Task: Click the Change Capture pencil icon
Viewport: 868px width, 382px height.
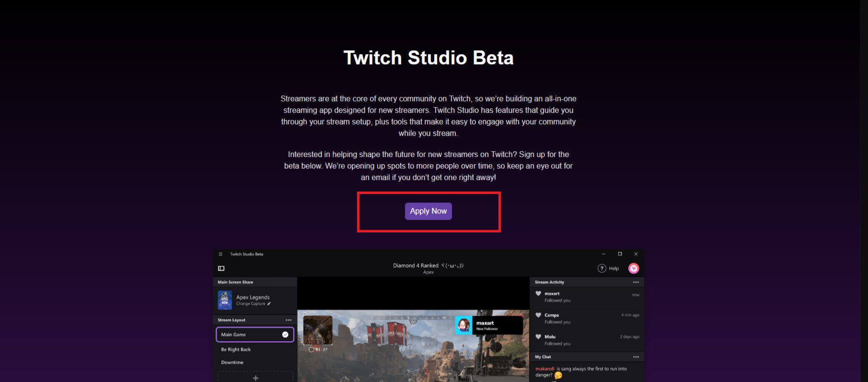Action: [269, 303]
